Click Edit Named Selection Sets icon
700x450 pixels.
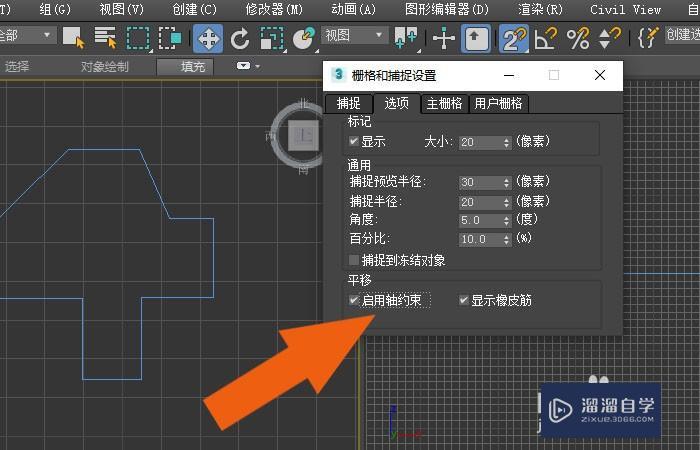point(648,38)
